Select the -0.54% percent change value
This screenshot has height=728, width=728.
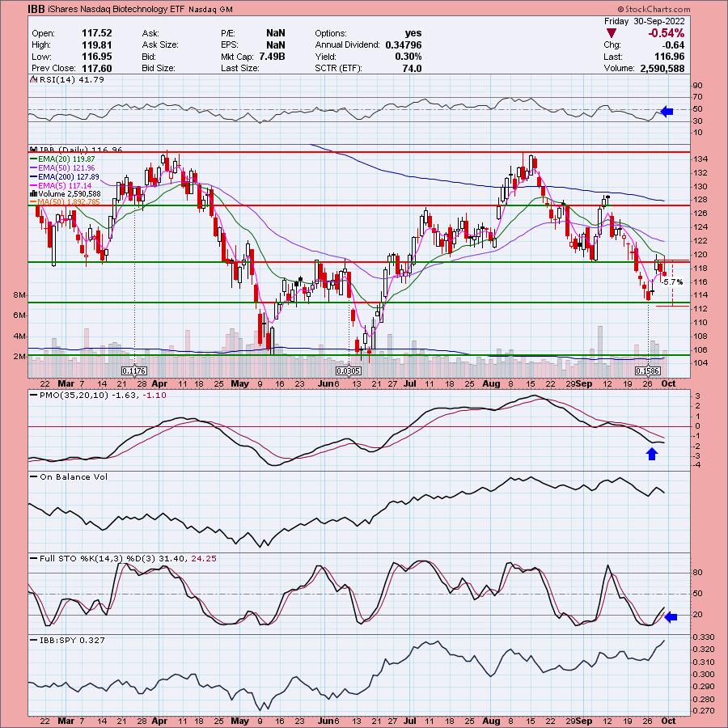(667, 33)
